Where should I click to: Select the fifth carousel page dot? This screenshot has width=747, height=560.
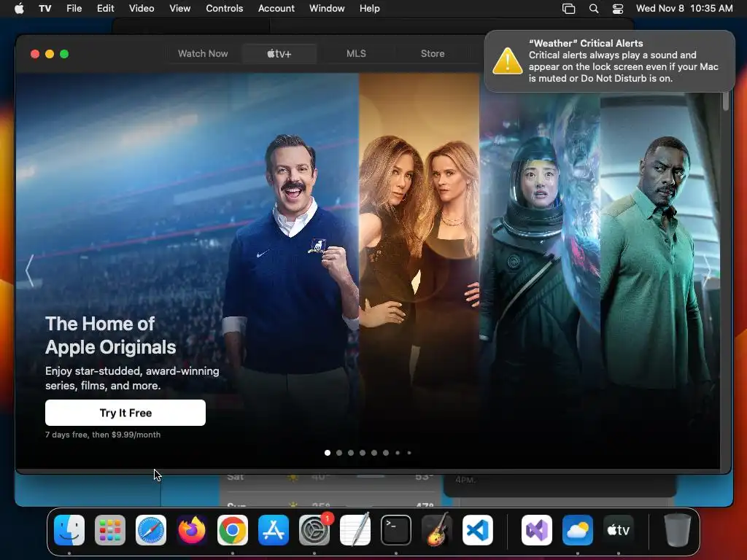click(374, 453)
